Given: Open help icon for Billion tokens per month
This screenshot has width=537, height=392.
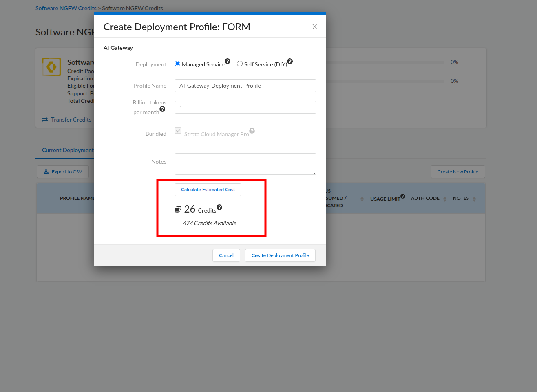Looking at the screenshot, I should pyautogui.click(x=162, y=109).
